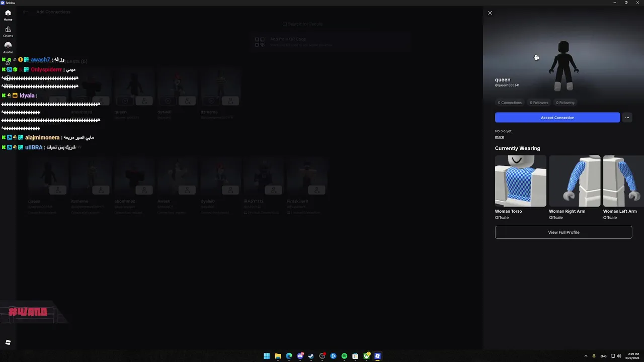The image size is (644, 362).
Task: Open the Woman Torso item thumbnail
Action: pyautogui.click(x=520, y=181)
